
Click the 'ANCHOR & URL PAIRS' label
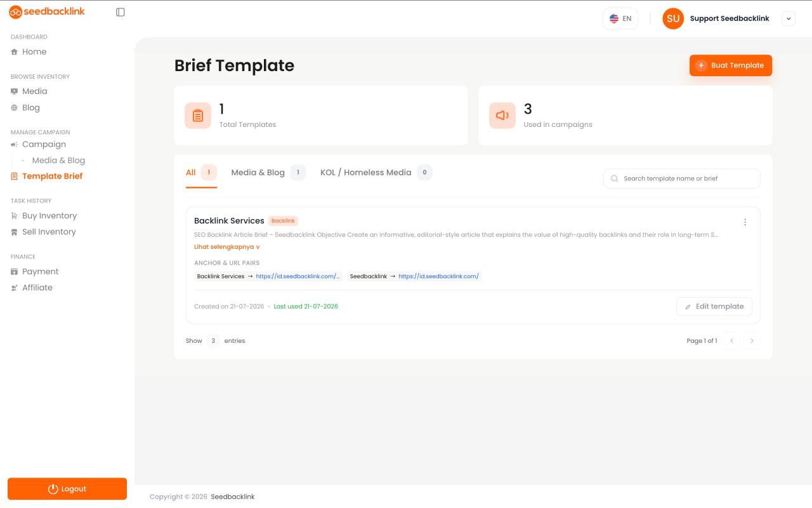coord(226,263)
